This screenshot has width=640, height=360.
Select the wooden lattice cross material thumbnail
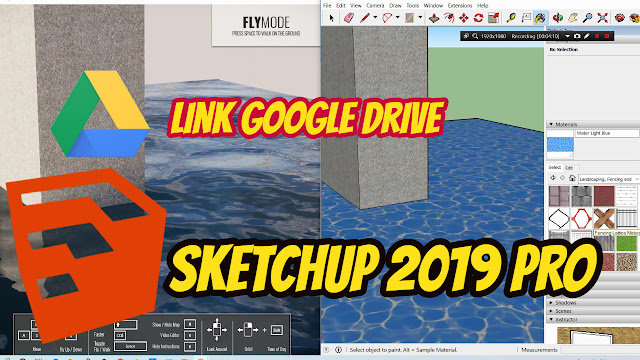(604, 219)
